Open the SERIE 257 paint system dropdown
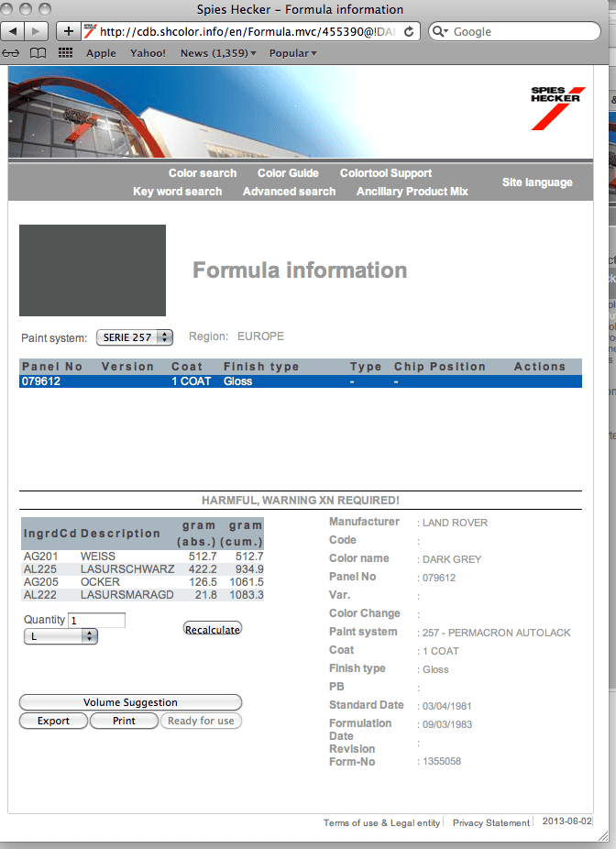The height and width of the screenshot is (849, 616). [134, 337]
